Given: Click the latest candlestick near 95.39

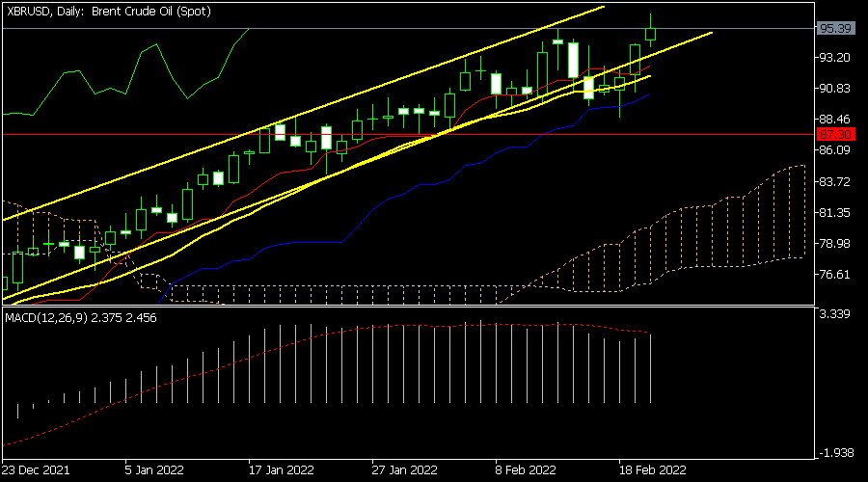Looking at the screenshot, I should pos(650,34).
